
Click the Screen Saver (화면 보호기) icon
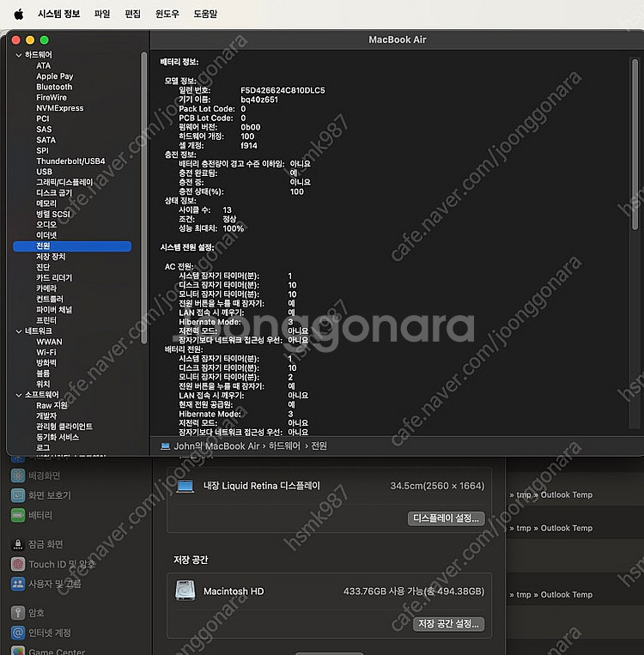point(17,495)
